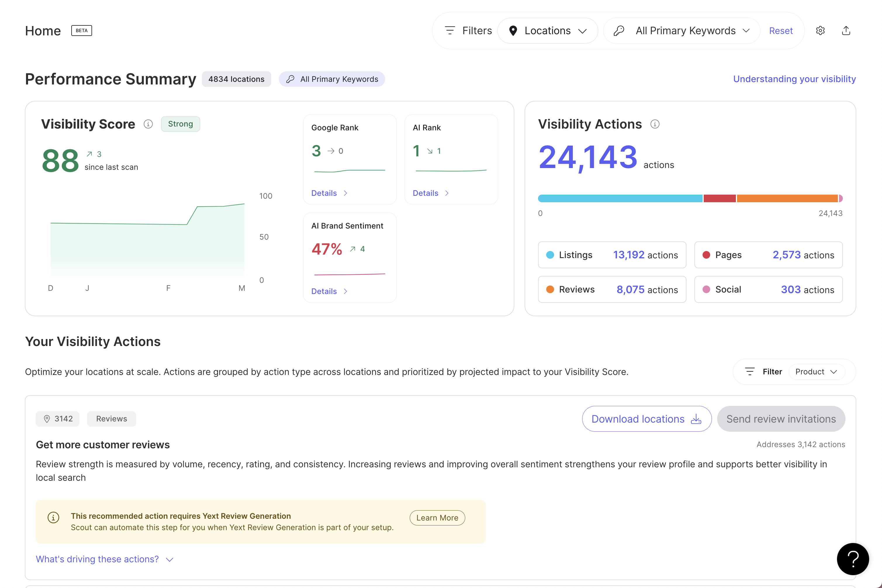Click Visibility Actions info icon
The image size is (882, 588).
coord(655,124)
